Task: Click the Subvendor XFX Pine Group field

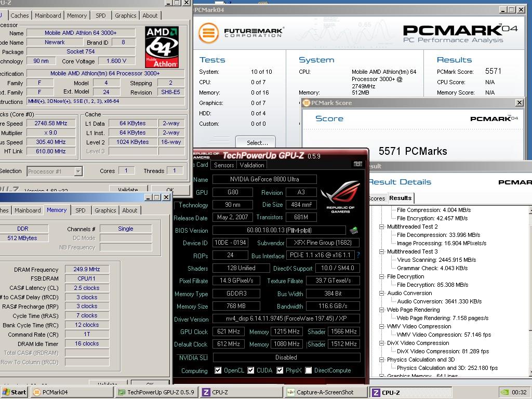Action: point(323,243)
